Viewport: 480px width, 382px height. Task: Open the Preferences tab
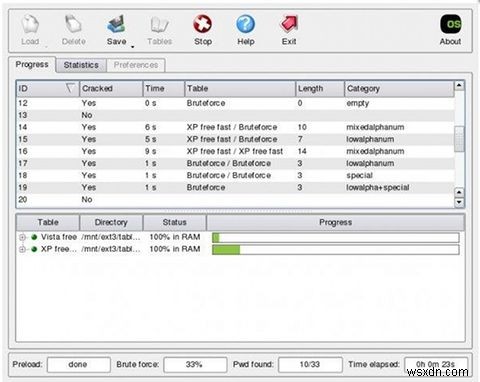[136, 65]
